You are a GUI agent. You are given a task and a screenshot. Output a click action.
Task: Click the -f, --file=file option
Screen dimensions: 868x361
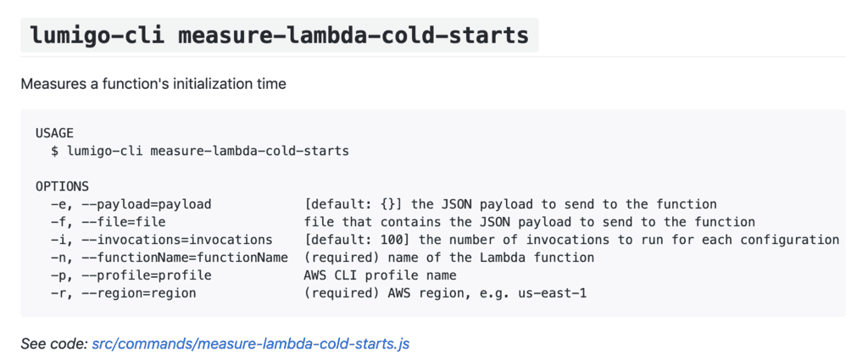(x=108, y=222)
